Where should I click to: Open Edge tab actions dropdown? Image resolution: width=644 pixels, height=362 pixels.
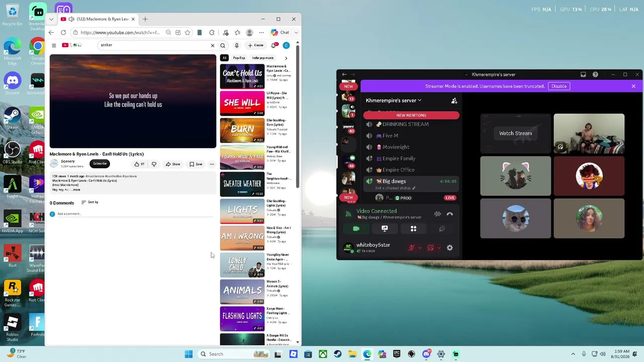pos(51,19)
